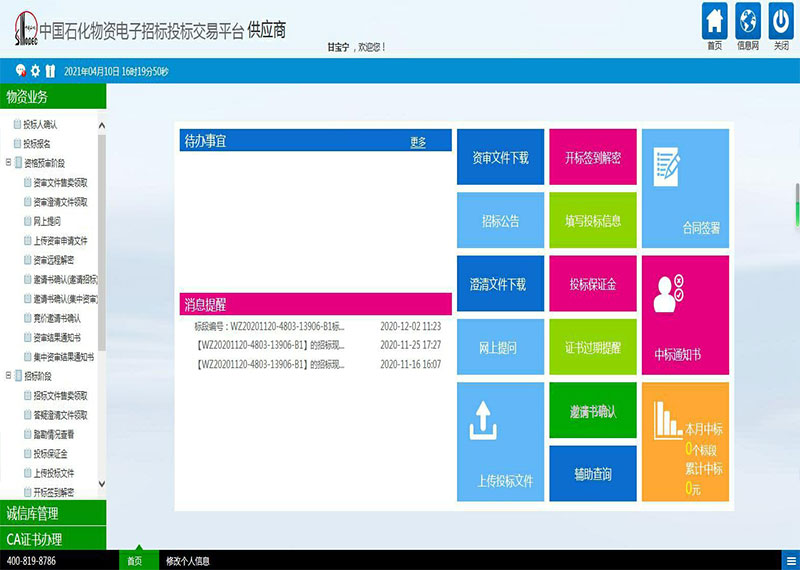The width and height of the screenshot is (800, 570).
Task: Click the 甘宝宁 welcome text
Action: (x=357, y=47)
